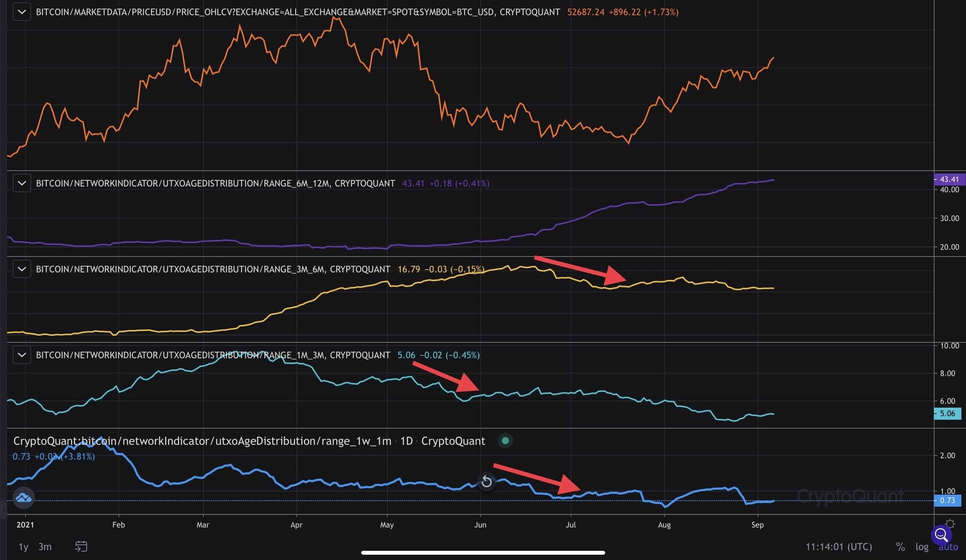Click the Aug label on time axis
The image size is (966, 560).
[x=665, y=525]
